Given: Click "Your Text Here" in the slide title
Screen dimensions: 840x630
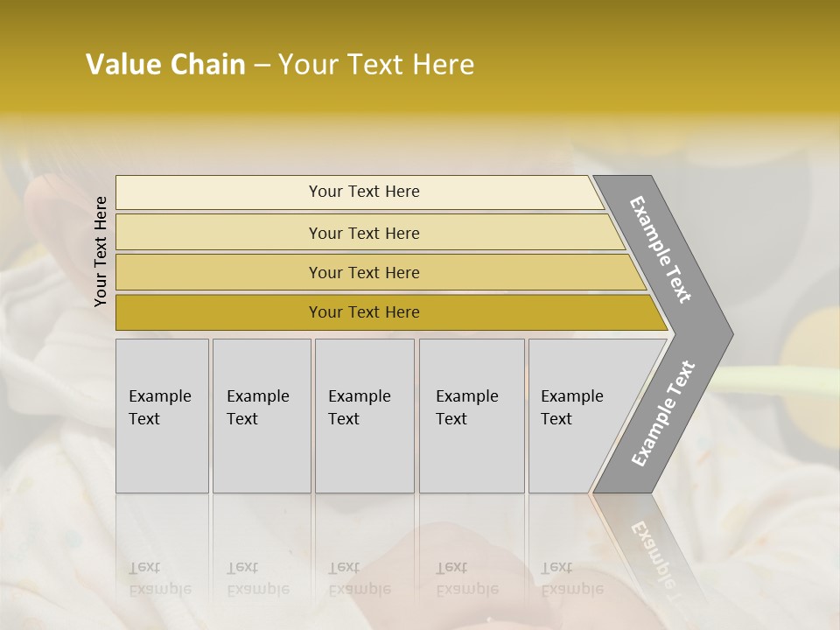Looking at the screenshot, I should pos(376,65).
